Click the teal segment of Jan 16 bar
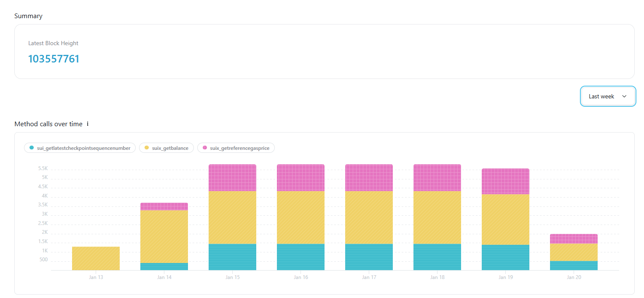Screen dimensions: 644x298 [x=301, y=257]
